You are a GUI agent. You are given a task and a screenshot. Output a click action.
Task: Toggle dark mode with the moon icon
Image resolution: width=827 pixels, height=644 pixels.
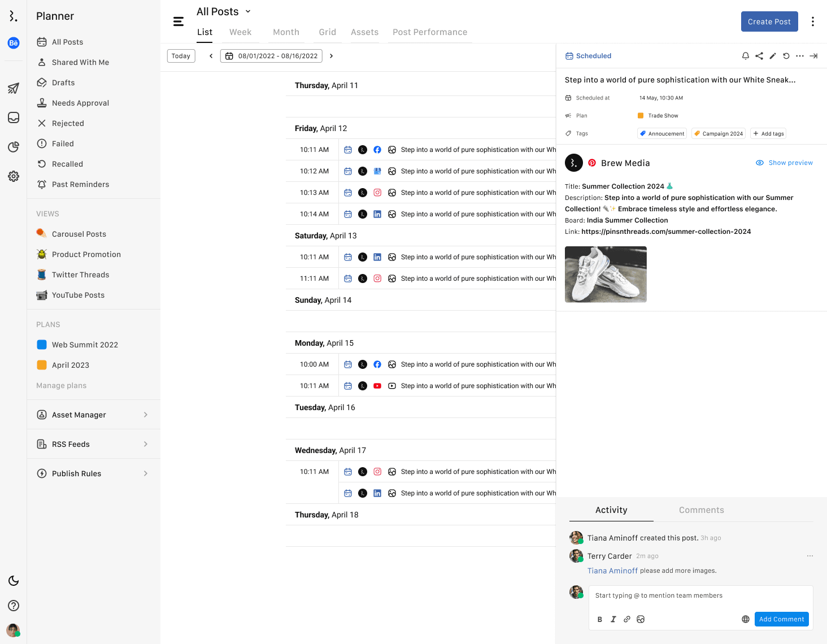pyautogui.click(x=14, y=581)
